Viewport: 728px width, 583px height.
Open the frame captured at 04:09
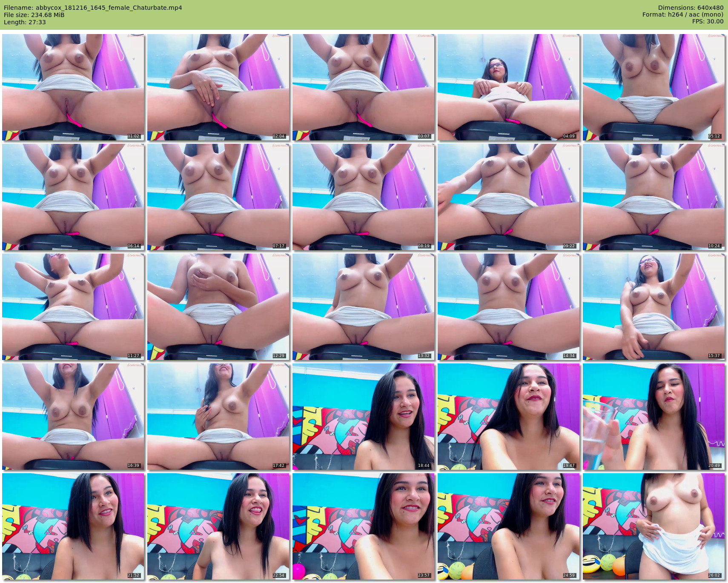(509, 87)
